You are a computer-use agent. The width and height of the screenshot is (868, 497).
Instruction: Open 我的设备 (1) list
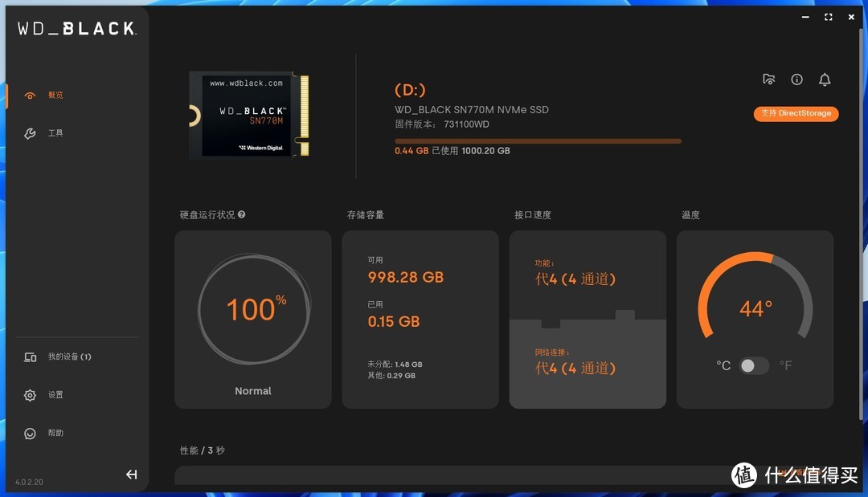click(x=69, y=356)
